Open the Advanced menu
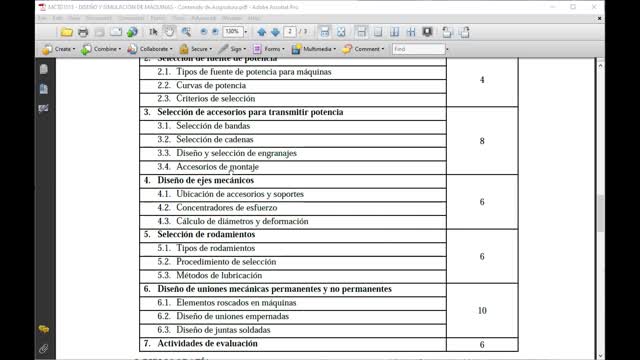Image resolution: width=640 pixels, height=360 pixels. point(203,18)
